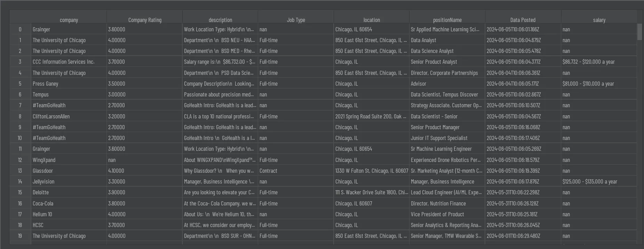The height and width of the screenshot is (249, 644).
Task: Select the Director, Nutrition Finance cell
Action: (x=447, y=203)
